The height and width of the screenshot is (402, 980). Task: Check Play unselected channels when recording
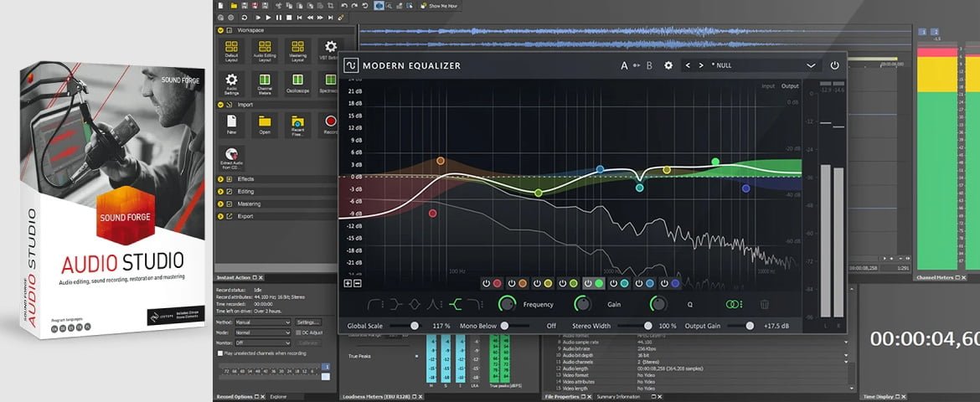220,353
